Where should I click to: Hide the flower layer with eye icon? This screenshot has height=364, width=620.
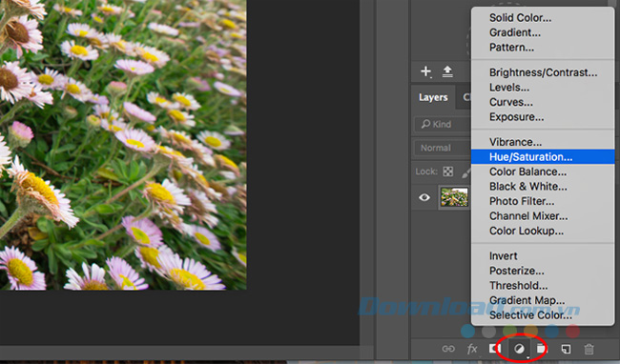(424, 197)
